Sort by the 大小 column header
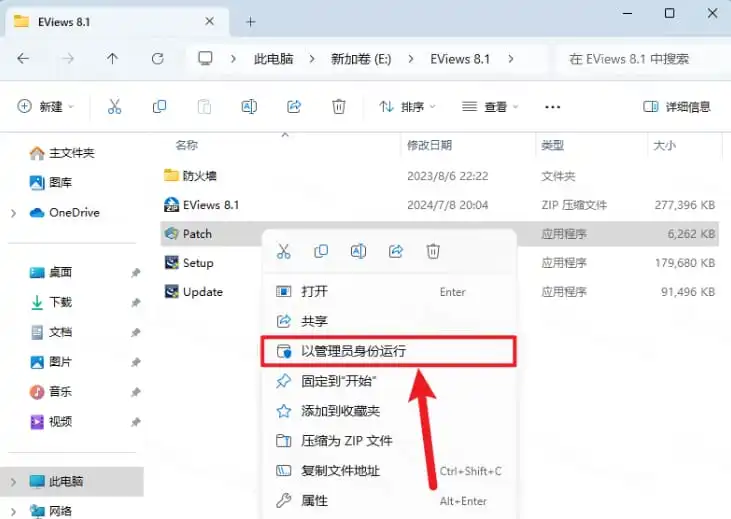731x519 pixels. 664,145
